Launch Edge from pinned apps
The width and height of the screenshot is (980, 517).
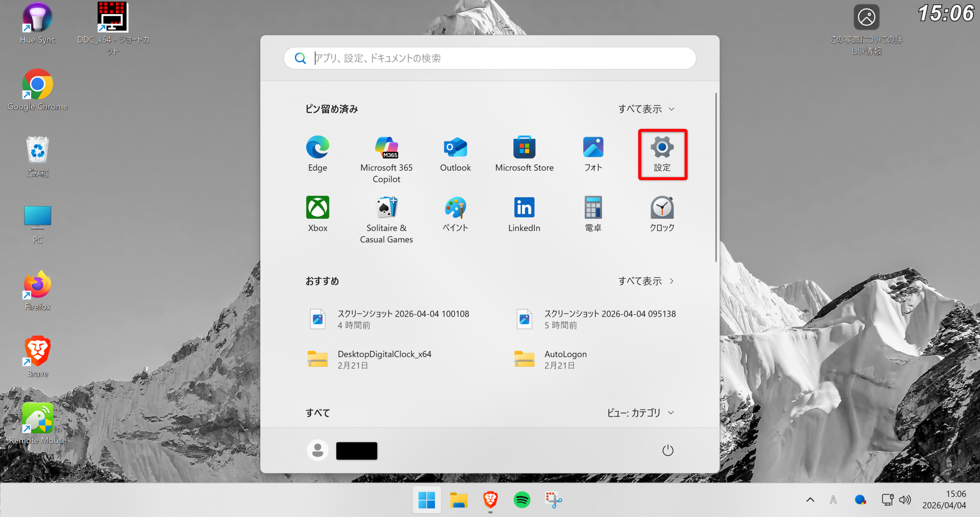click(317, 154)
